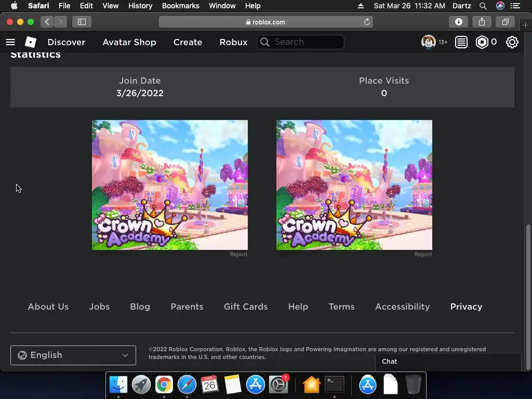Viewport: 532px width, 399px height.
Task: Click inside the Roblox Search field
Action: click(x=300, y=42)
